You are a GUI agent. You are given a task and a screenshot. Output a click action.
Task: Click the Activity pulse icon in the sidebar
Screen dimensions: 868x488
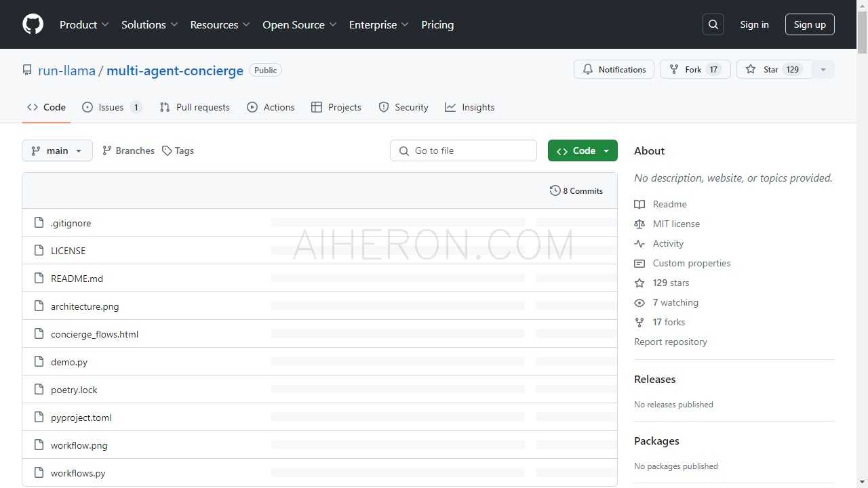[x=639, y=243]
